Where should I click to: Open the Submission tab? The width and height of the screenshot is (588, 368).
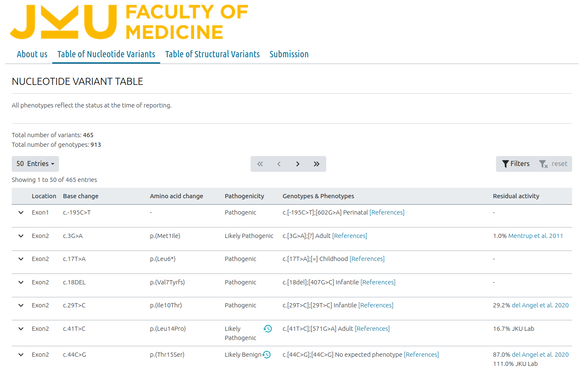(x=289, y=54)
